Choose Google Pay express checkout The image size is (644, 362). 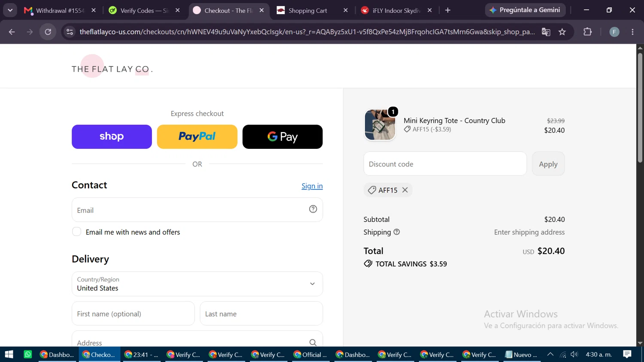283,137
